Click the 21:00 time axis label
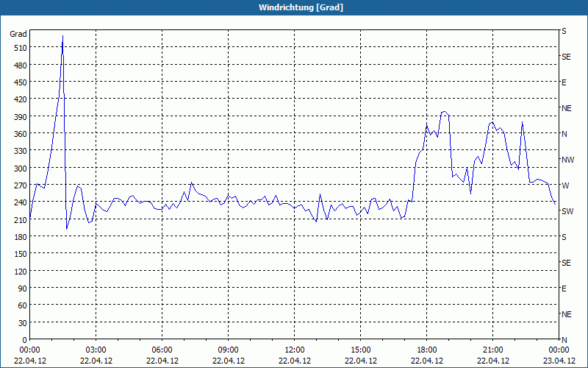Viewport: 588px width, 368px height. 492,350
